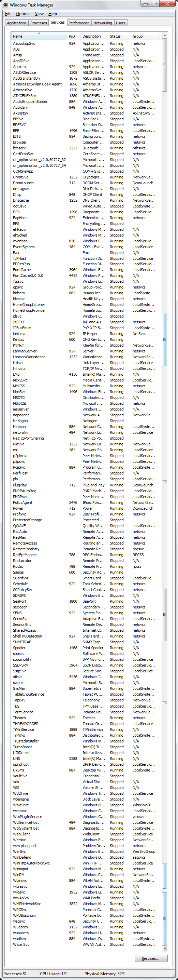178x980 pixels.
Task: Switch to the Applications tab
Action: coord(17,23)
